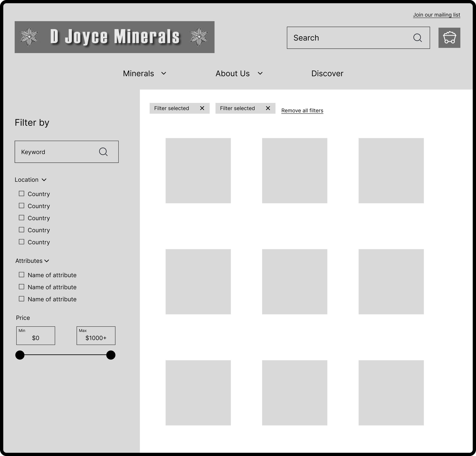The height and width of the screenshot is (456, 476).
Task: Collapse the Location filter section
Action: coord(44,180)
